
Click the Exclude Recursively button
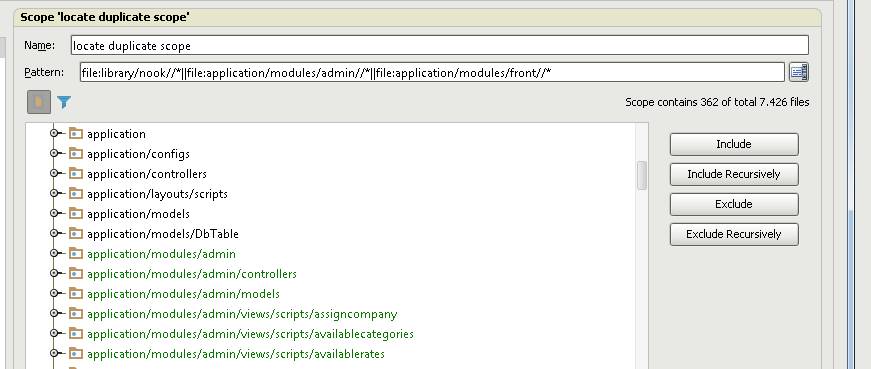pyautogui.click(x=734, y=235)
